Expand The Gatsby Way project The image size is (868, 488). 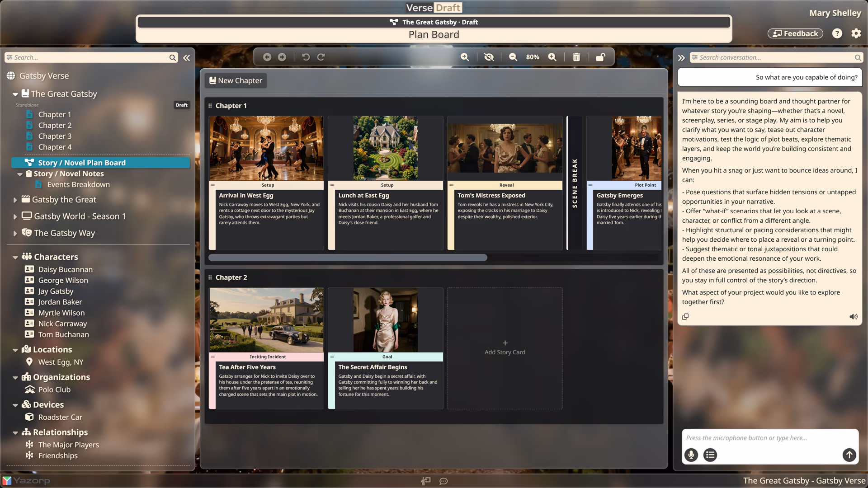(x=15, y=234)
